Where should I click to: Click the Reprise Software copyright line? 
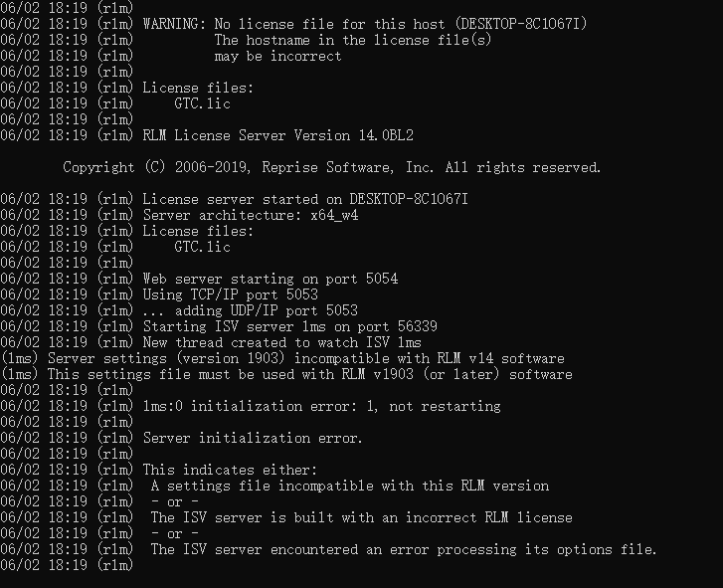[332, 167]
